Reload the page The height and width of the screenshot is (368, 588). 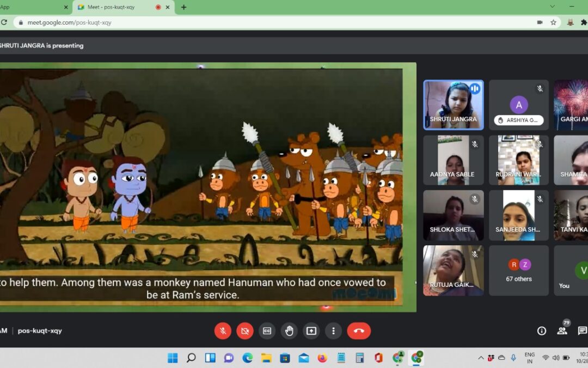(x=4, y=22)
